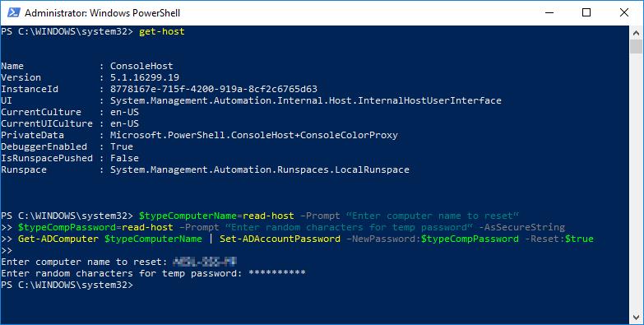Viewport: 644px width, 325px height.
Task: Click the empty scrollbar track below thumb
Action: [x=637, y=181]
